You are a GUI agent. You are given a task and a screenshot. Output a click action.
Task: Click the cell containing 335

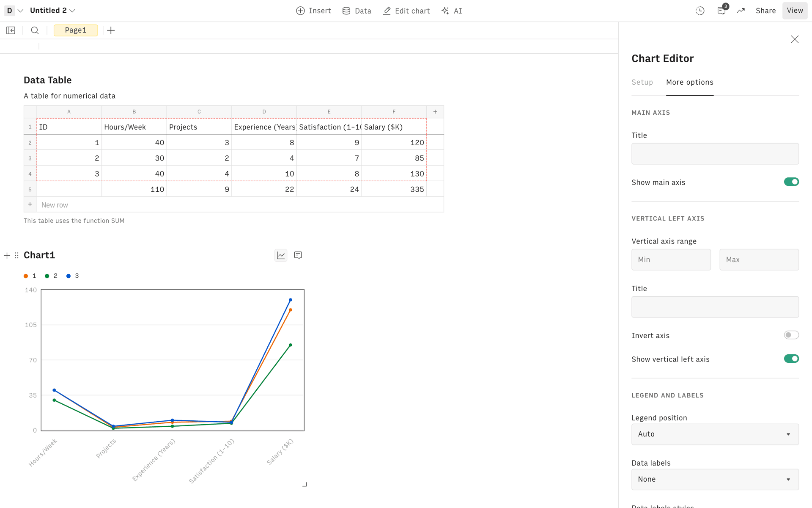(x=394, y=189)
